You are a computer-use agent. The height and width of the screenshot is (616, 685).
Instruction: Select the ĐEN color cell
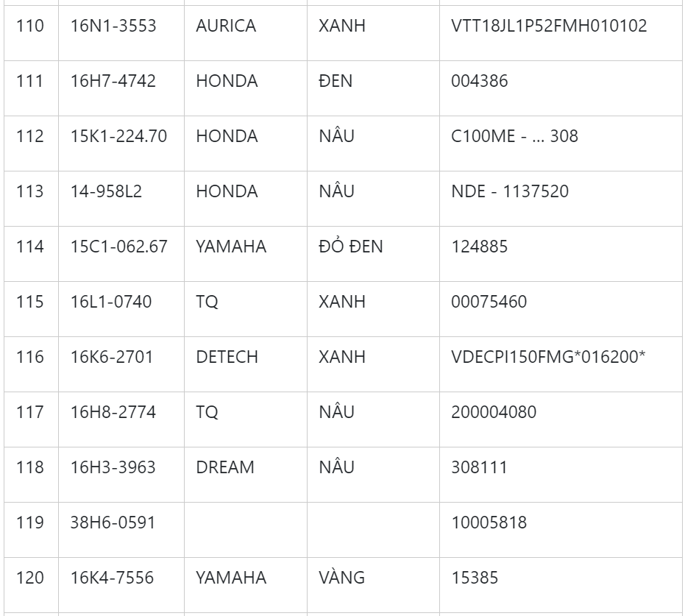(336, 81)
